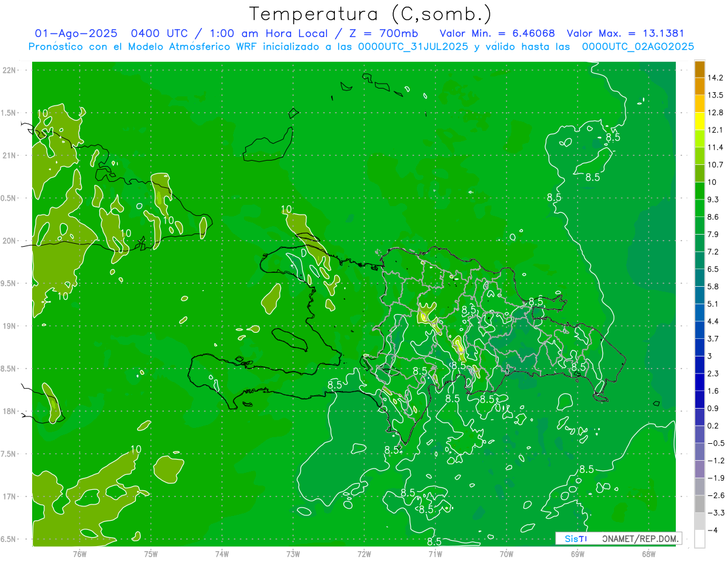This screenshot has width=728, height=562.
Task: Click the '68W' longitude axis label
Action: click(649, 554)
